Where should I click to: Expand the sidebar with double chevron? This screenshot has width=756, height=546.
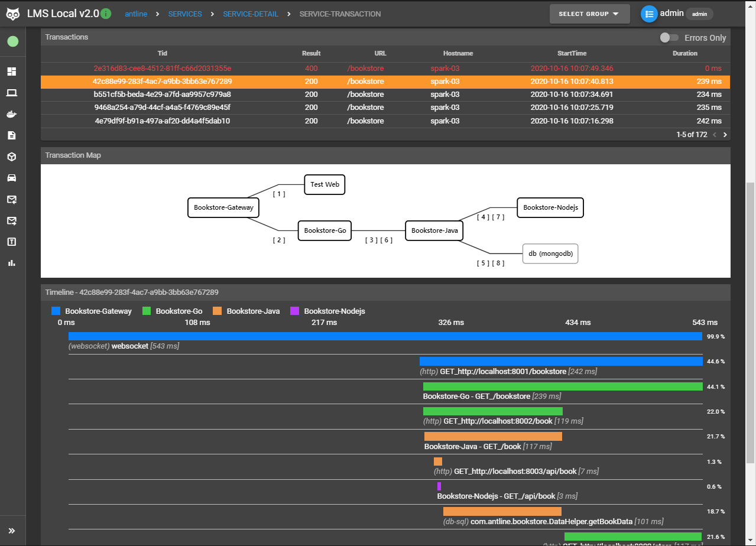tap(12, 531)
